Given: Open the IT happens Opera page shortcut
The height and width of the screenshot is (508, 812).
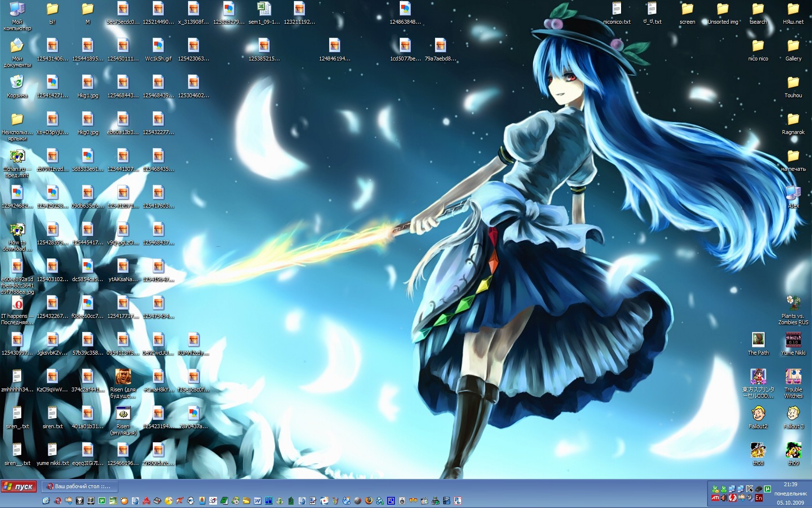Looking at the screenshot, I should (17, 310).
